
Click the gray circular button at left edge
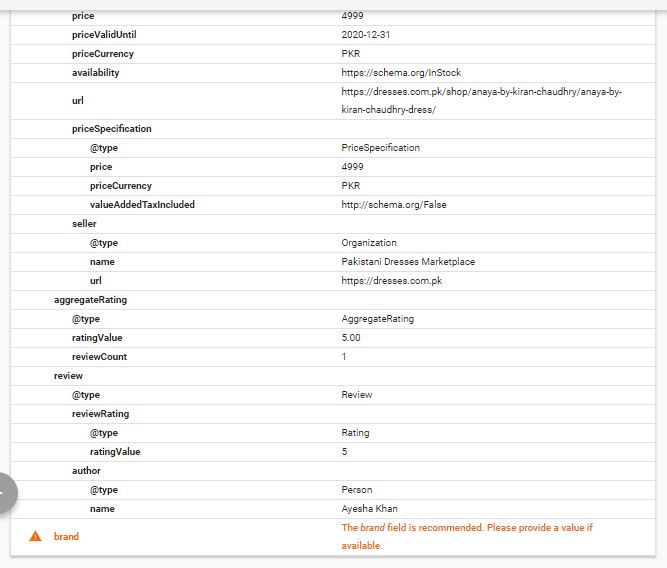pyautogui.click(x=5, y=493)
